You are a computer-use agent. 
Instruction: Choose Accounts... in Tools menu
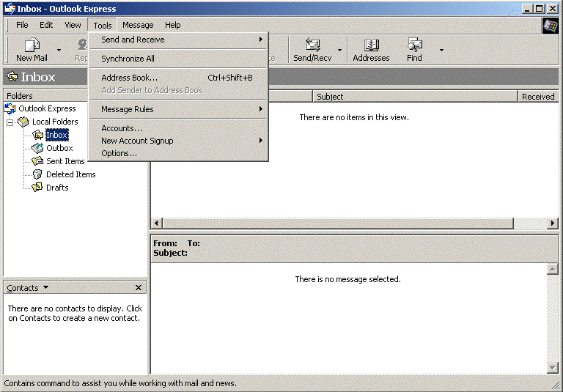click(x=178, y=128)
